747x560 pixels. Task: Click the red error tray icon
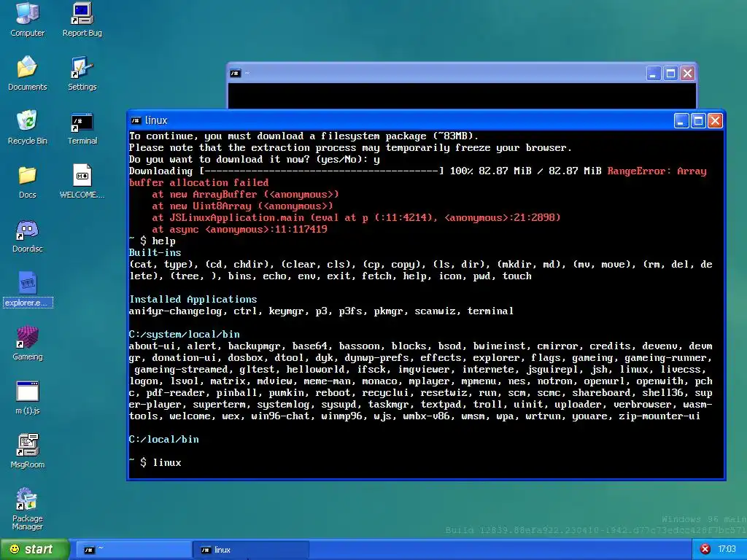(x=705, y=549)
